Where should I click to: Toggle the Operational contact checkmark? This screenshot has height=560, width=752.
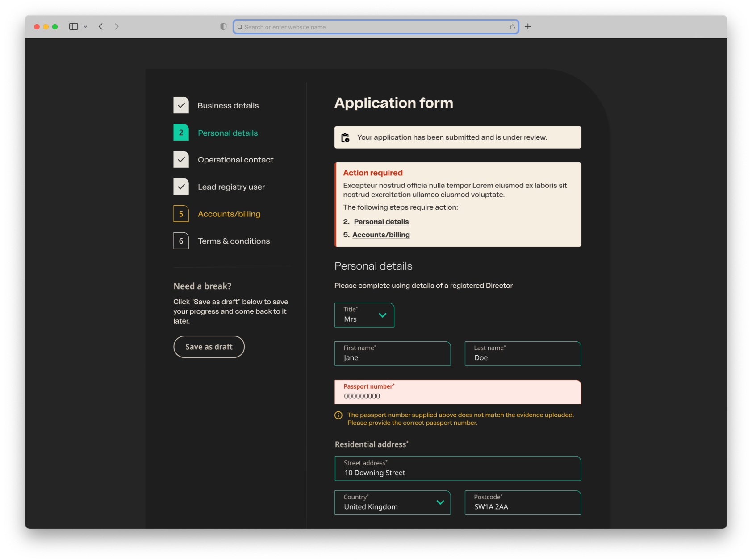[181, 159]
